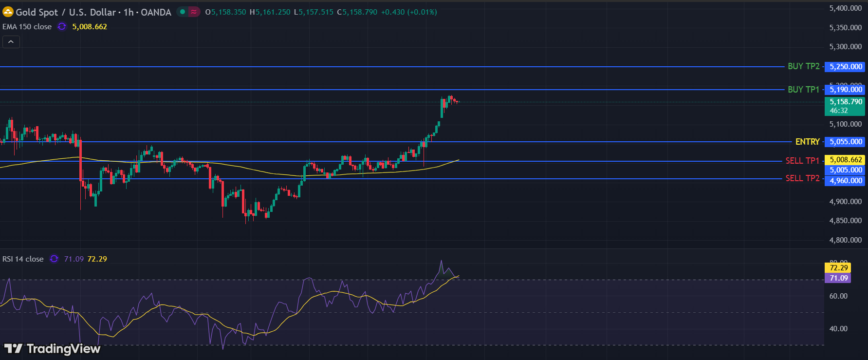
Task: Click the yellow 72.29 RSI axis tag
Action: click(x=838, y=268)
